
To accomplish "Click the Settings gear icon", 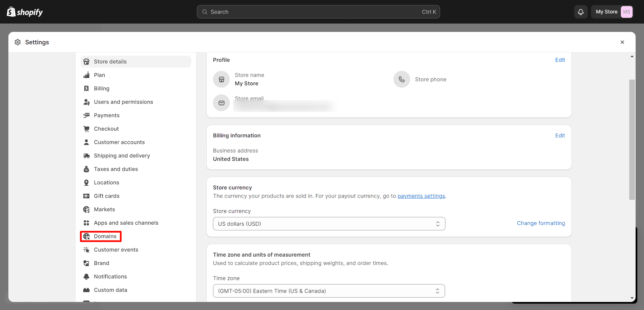I will pyautogui.click(x=17, y=42).
